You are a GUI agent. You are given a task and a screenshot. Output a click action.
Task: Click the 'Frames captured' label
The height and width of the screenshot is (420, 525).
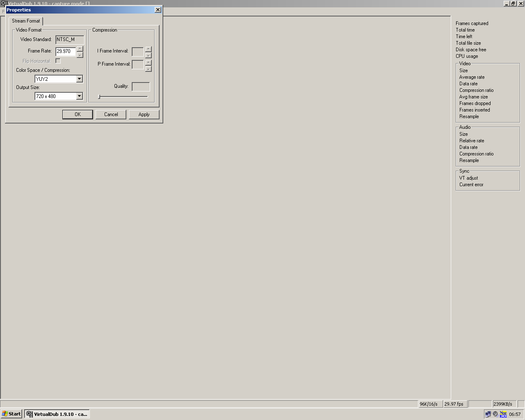coord(472,23)
